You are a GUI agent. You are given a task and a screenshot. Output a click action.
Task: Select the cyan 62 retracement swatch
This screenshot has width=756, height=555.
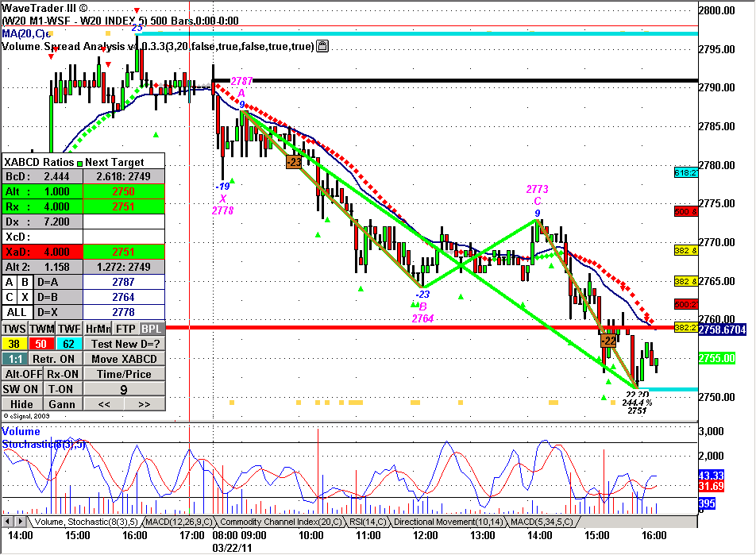pos(69,344)
